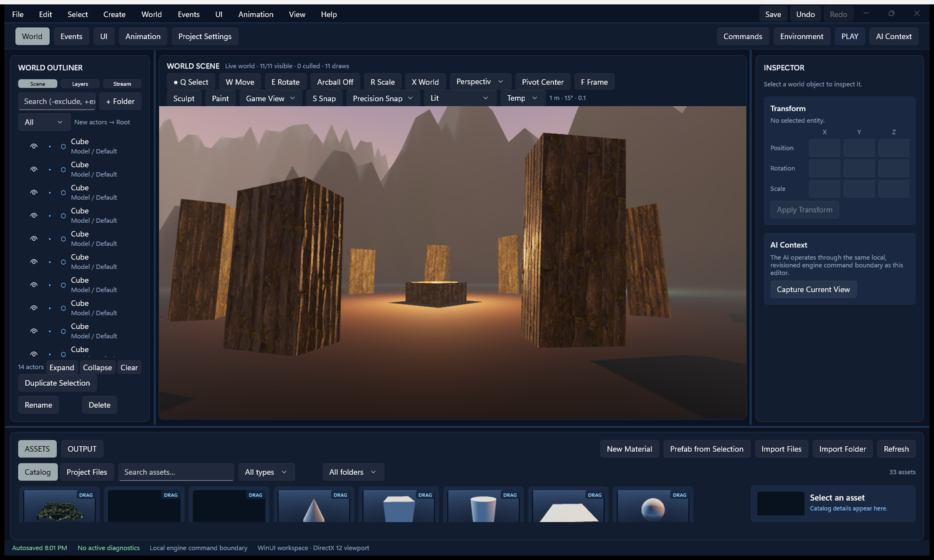Activate the R Scale tool
The image size is (934, 560).
tap(382, 82)
